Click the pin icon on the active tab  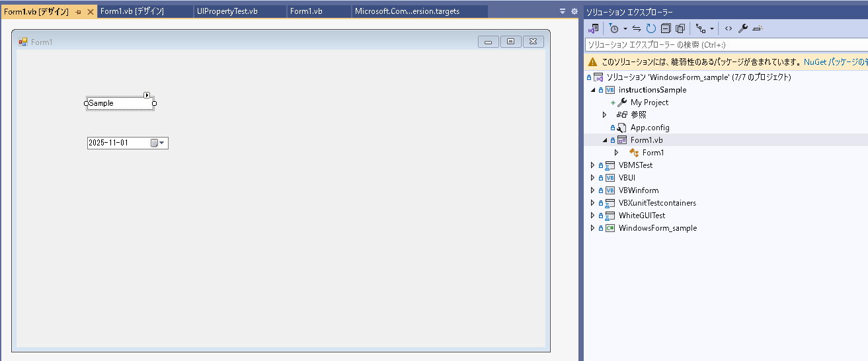coord(78,12)
